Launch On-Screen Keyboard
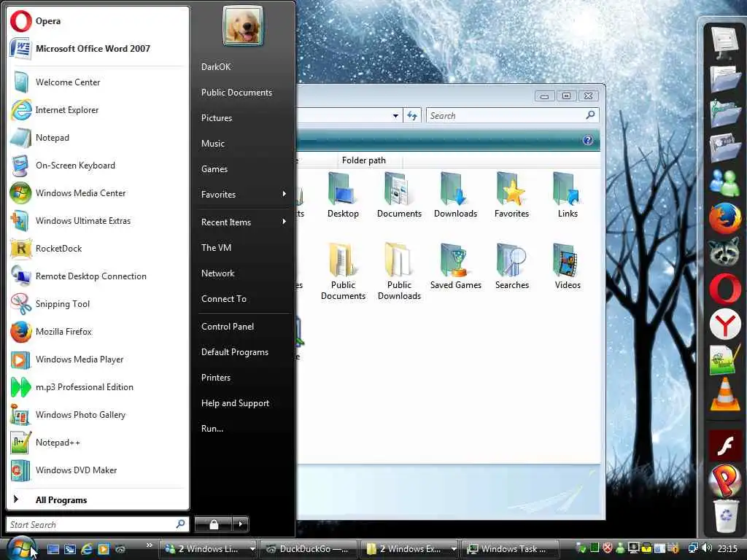The height and width of the screenshot is (560, 747). (x=98, y=166)
